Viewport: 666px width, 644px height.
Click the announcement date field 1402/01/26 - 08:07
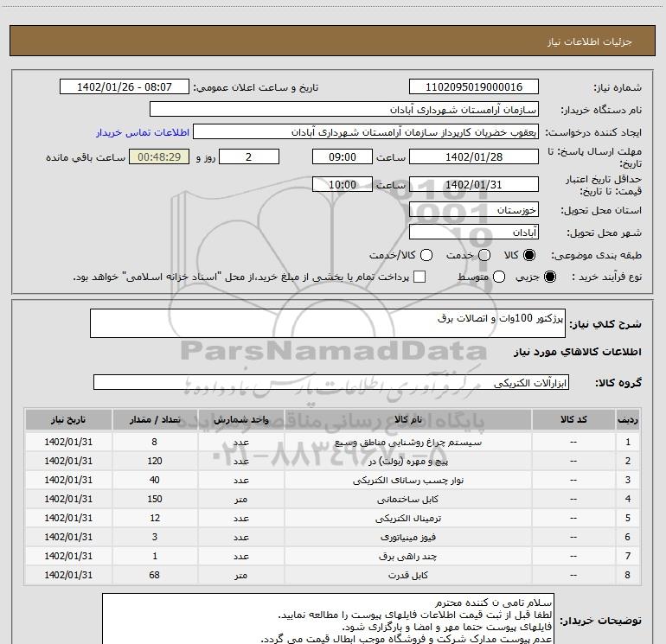[x=124, y=87]
